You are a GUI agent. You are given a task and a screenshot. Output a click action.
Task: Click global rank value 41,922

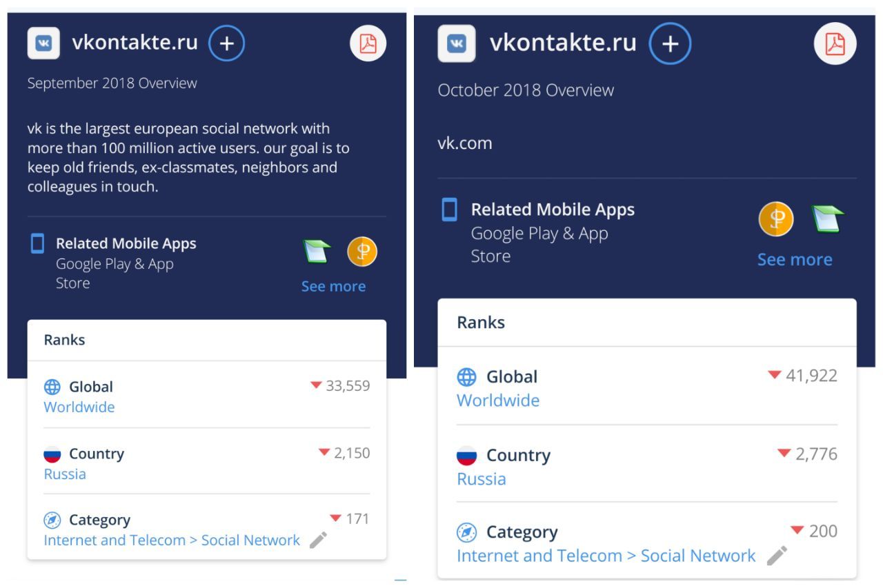[x=812, y=376]
